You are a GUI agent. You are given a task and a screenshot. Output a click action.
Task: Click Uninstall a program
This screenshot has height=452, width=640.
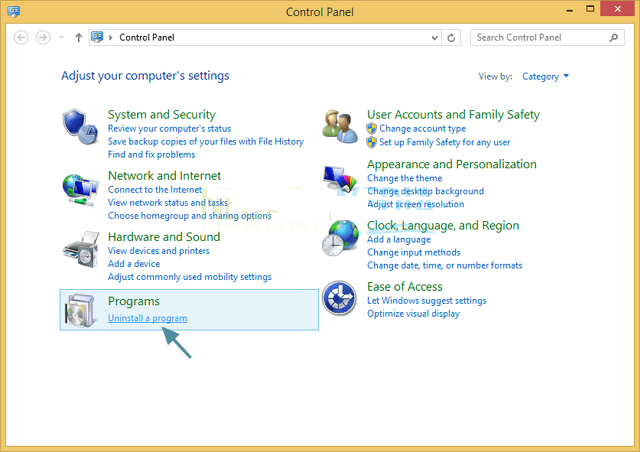pos(148,318)
